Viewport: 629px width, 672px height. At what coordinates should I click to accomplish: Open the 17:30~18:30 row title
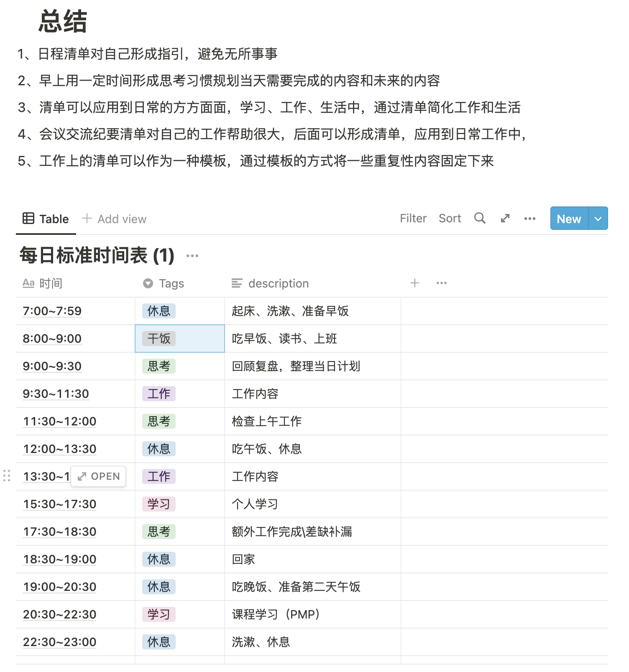click(x=60, y=532)
